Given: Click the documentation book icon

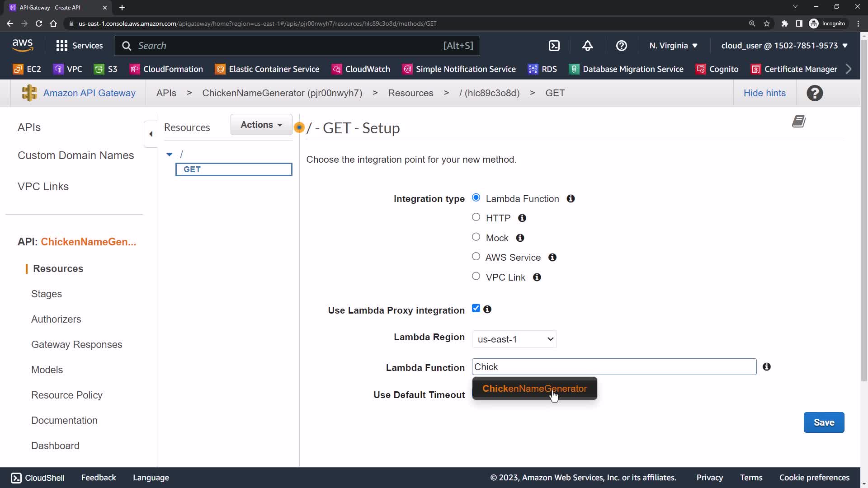Looking at the screenshot, I should (x=798, y=121).
